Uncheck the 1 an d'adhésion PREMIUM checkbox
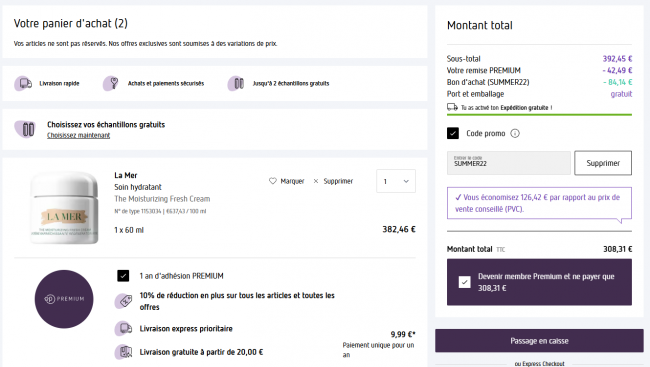 tap(123, 276)
